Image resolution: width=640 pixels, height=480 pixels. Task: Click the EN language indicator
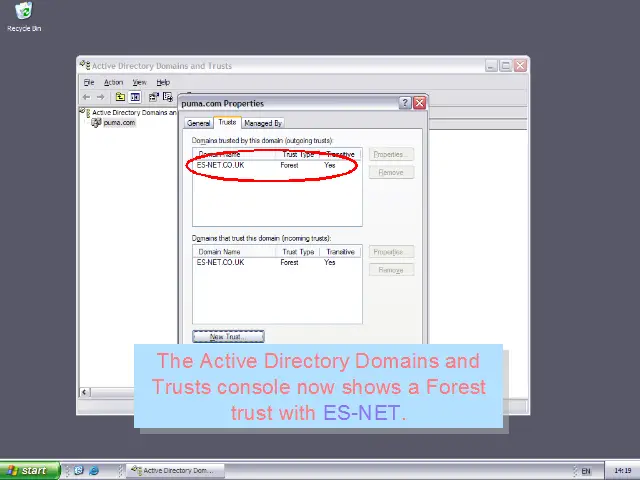[586, 471]
